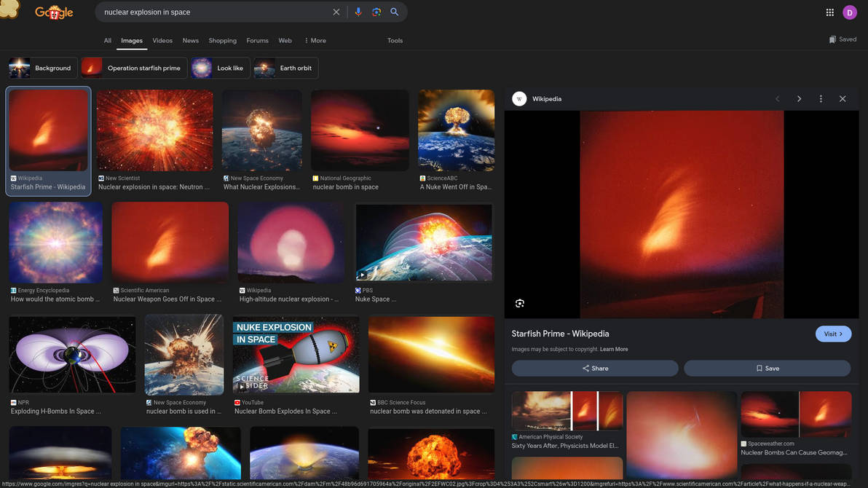This screenshot has height=488, width=868.
Task: Open New Scientist neutron explosion thumbnail
Action: point(155,130)
